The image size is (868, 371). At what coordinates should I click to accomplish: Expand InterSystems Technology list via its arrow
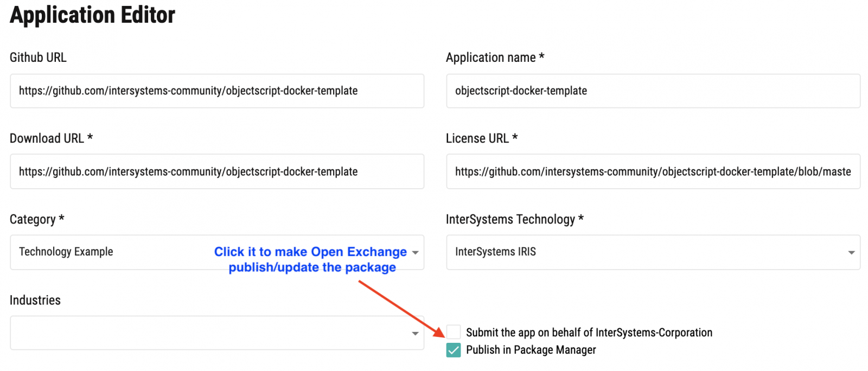click(851, 253)
